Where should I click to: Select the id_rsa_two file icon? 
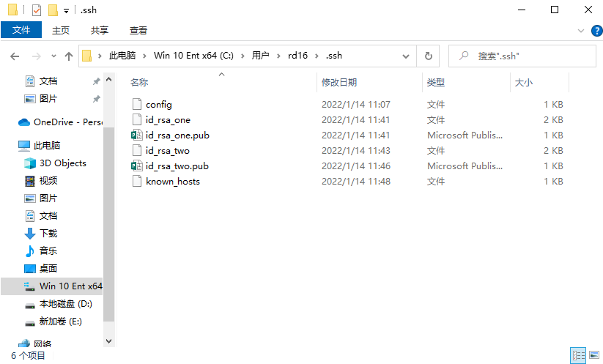pyautogui.click(x=137, y=150)
